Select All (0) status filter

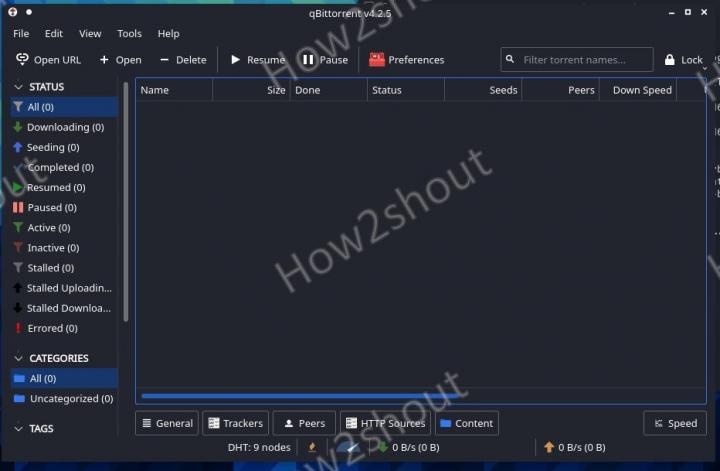[x=64, y=107]
